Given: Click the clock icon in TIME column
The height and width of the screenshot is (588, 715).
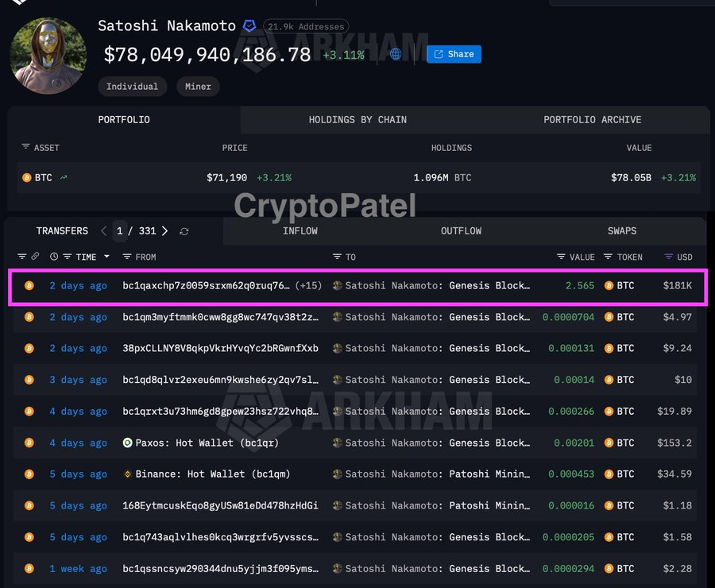Looking at the screenshot, I should tap(54, 257).
